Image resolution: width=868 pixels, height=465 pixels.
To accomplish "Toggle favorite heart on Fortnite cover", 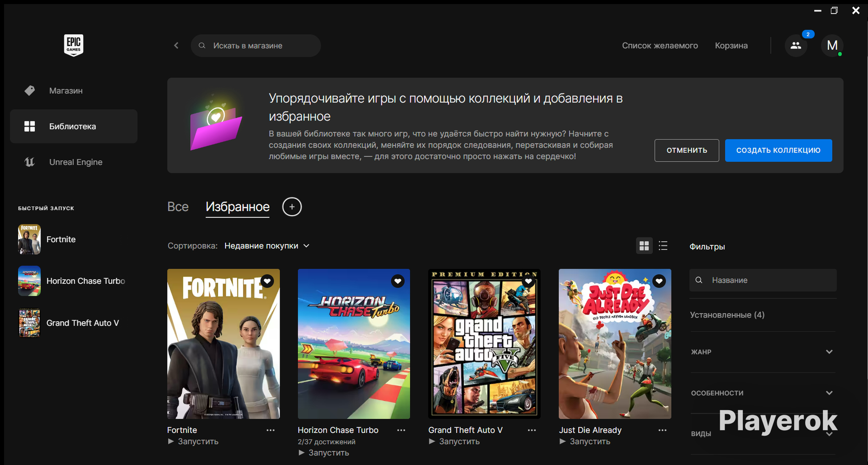I will 267,281.
